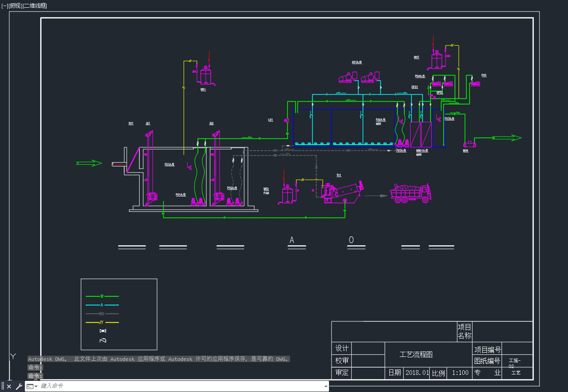
Task: Open the 二维线框 visual style menu
Action: pos(35,6)
